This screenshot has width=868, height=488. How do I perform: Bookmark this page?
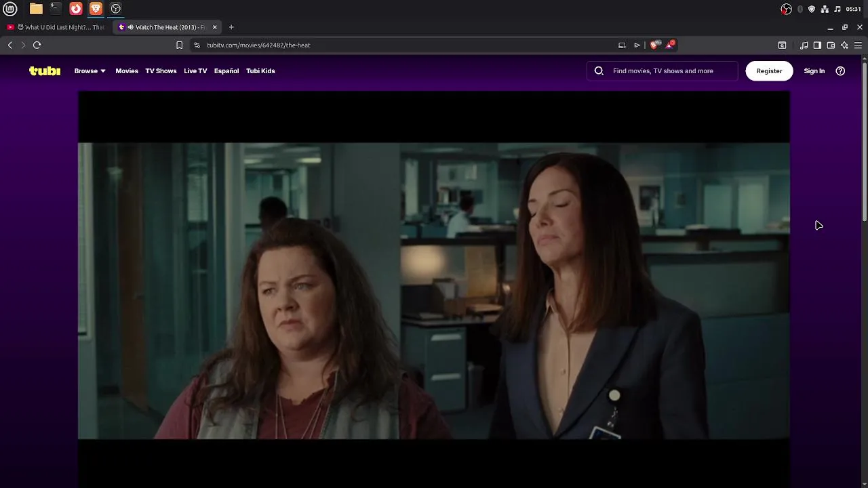[179, 45]
